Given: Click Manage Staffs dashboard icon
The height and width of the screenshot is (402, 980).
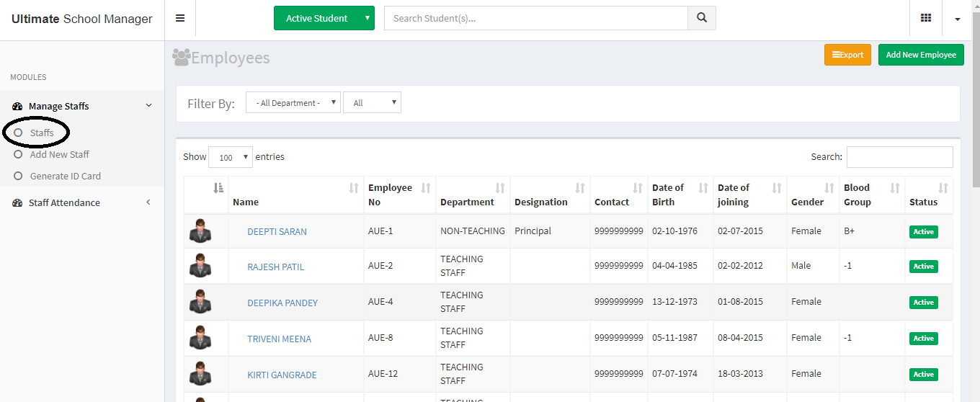Looking at the screenshot, I should click(x=17, y=106).
